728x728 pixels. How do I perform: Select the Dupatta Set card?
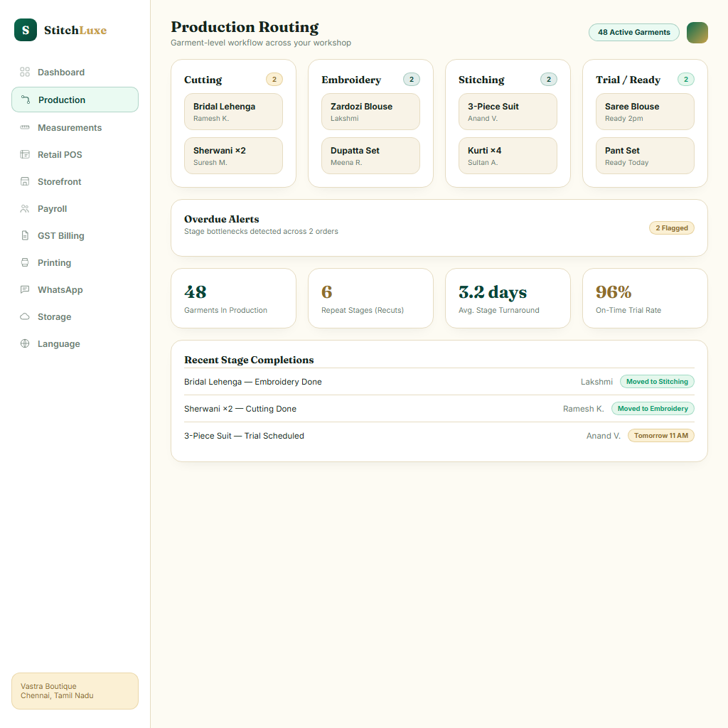[x=370, y=156]
